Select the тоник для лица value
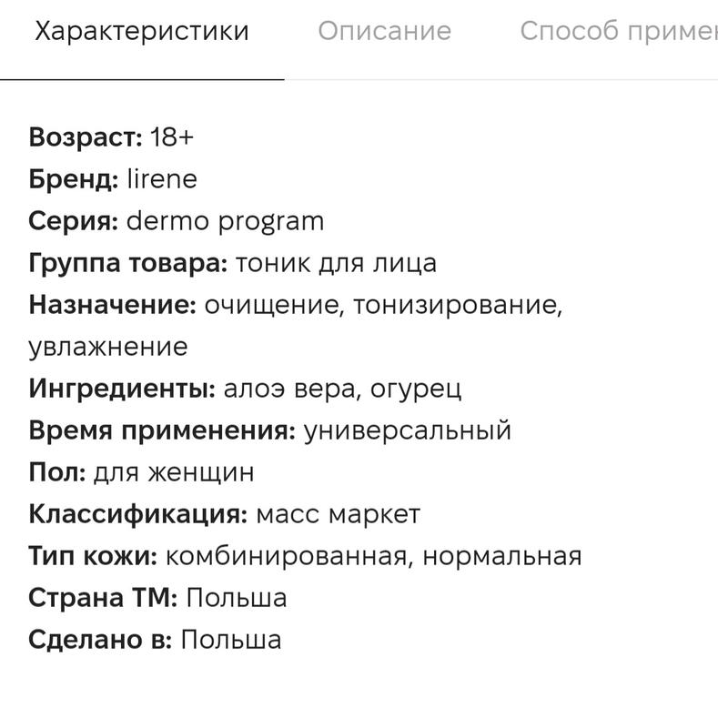 pyautogui.click(x=336, y=263)
